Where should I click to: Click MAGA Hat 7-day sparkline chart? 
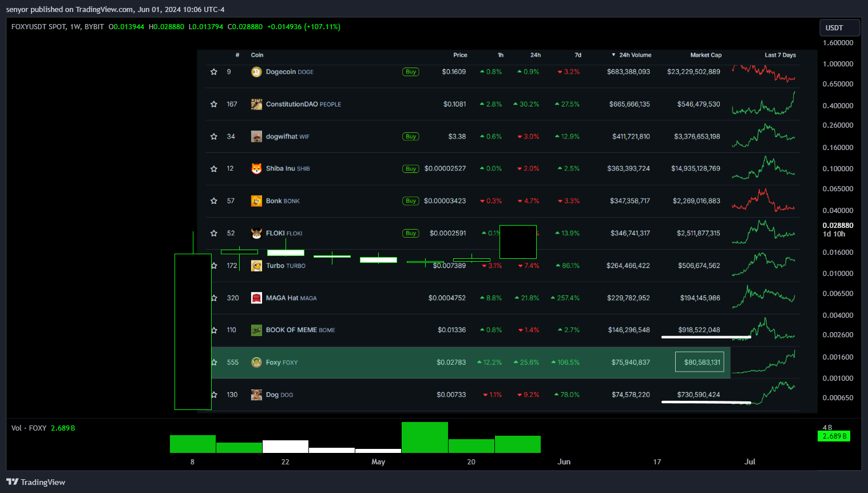point(763,297)
